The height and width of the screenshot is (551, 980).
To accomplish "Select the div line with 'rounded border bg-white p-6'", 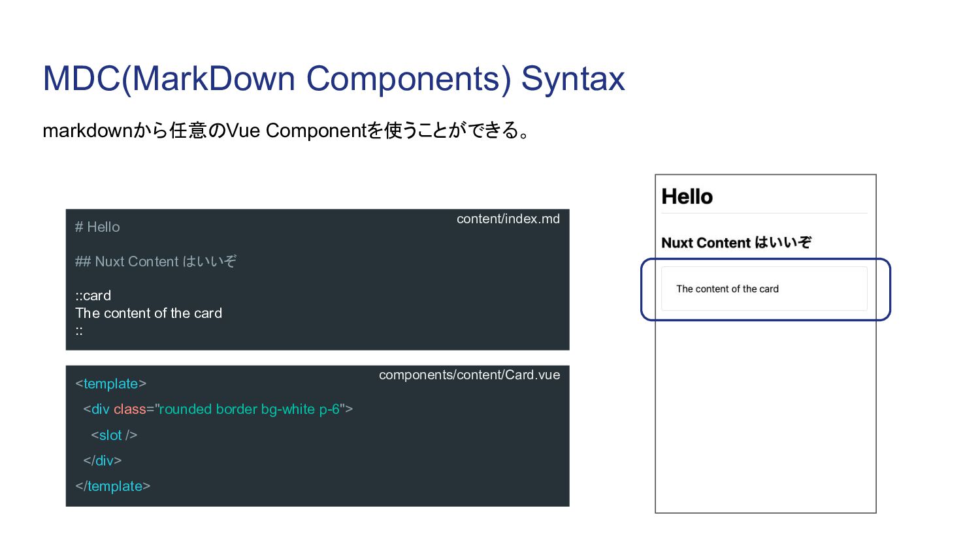I will [218, 409].
